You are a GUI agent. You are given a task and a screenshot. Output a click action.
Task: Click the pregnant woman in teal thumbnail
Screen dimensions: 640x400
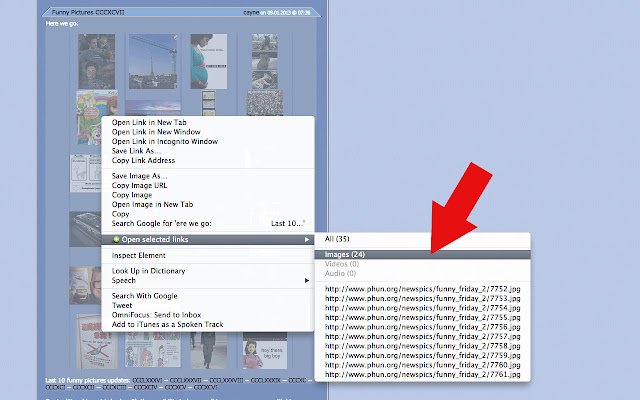(209, 62)
